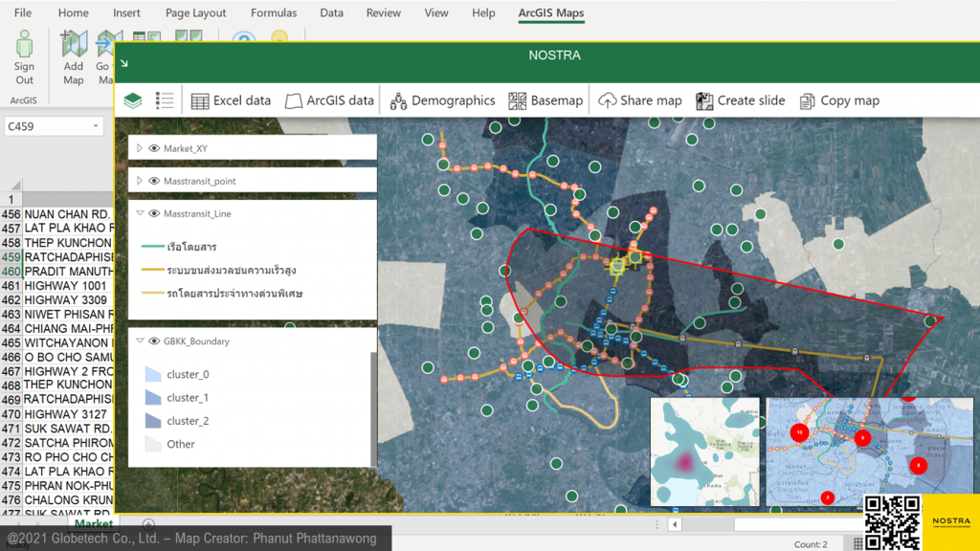This screenshot has height=551, width=980.
Task: Select the Market sheet tab
Action: 94,523
